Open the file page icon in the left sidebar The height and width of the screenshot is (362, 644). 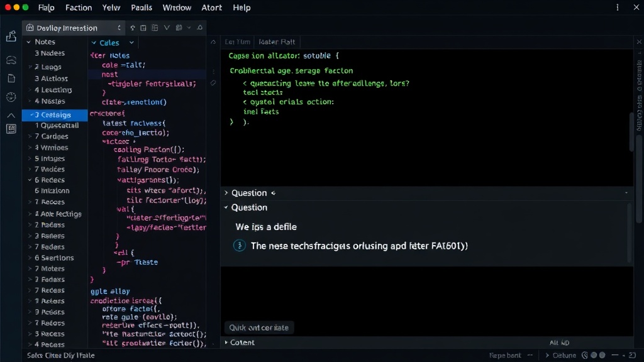[11, 79]
